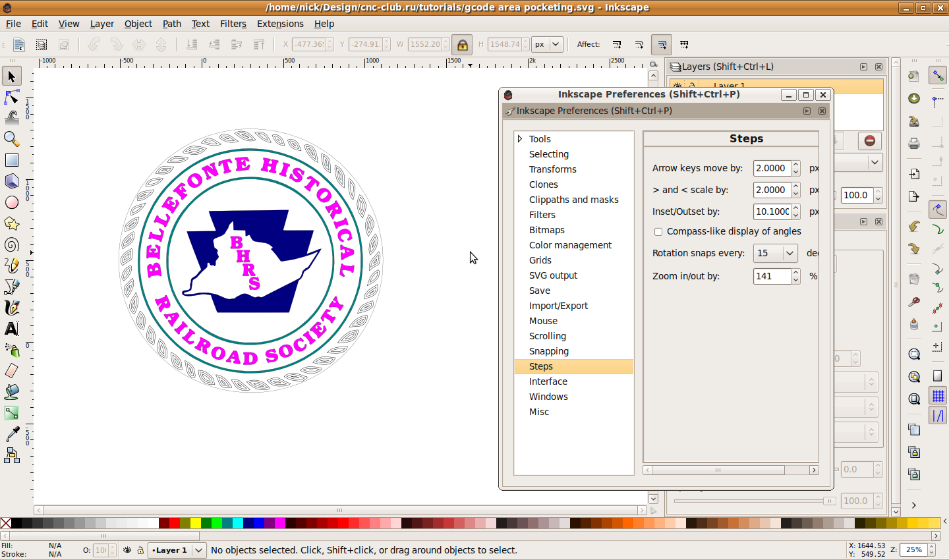Screen dimensions: 949x560
Task: Click the Import file icon
Action: tap(914, 175)
